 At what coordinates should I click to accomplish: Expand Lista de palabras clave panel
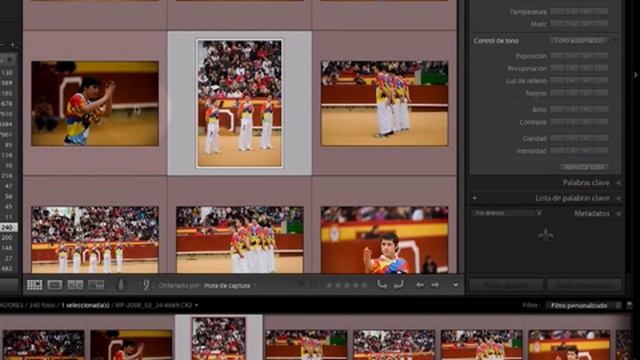point(618,198)
